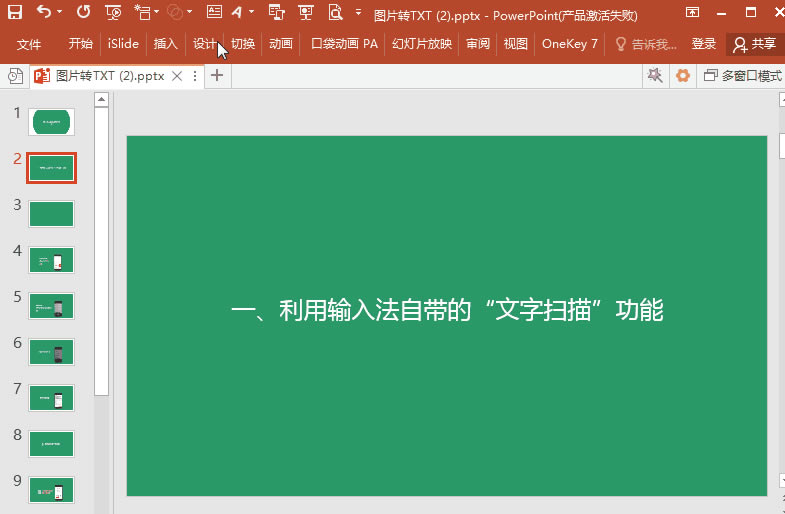
Task: Click the 告诉我 search field
Action: [x=646, y=44]
